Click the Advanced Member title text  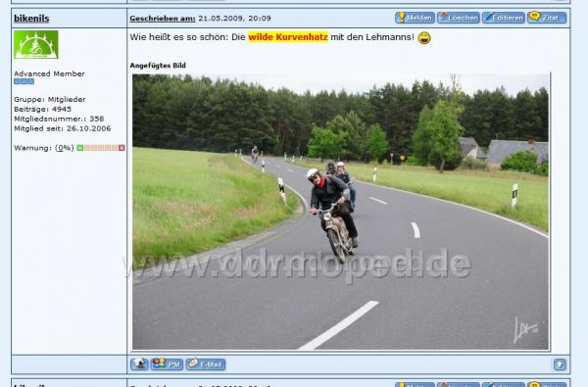click(49, 73)
